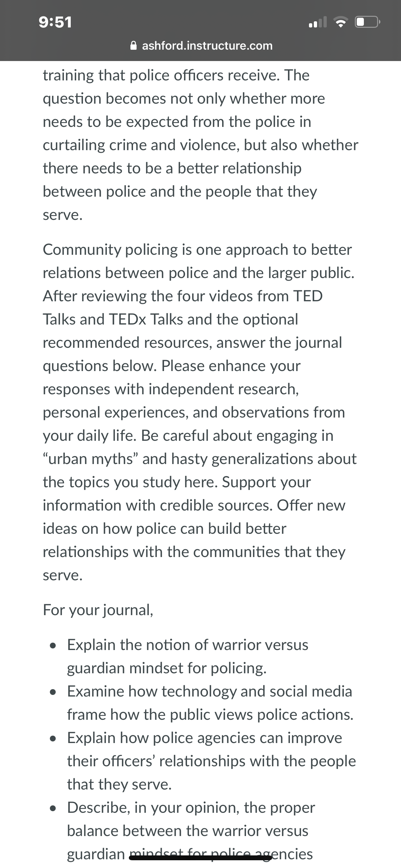
Task: Tap the line 'For your journal,'
Action: 98,610
